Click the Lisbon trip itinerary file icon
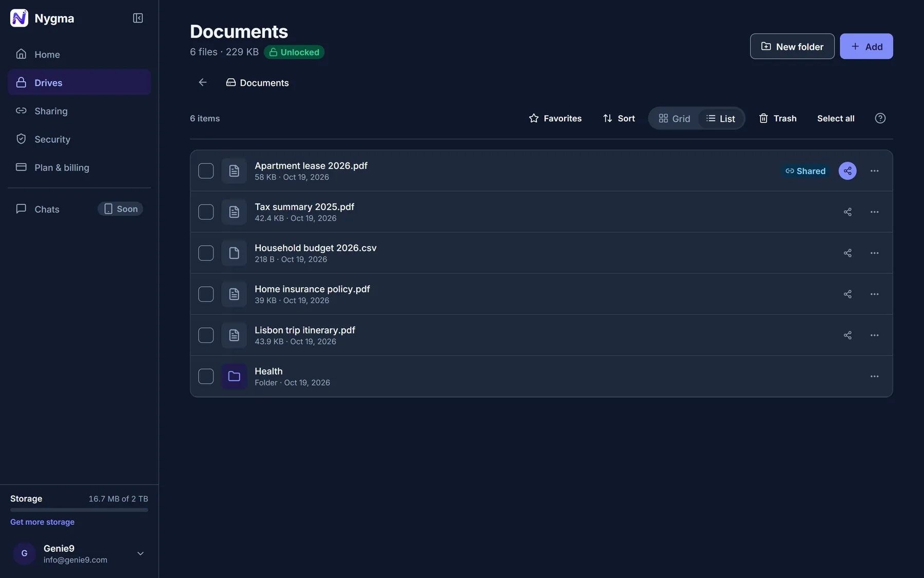 pos(234,335)
